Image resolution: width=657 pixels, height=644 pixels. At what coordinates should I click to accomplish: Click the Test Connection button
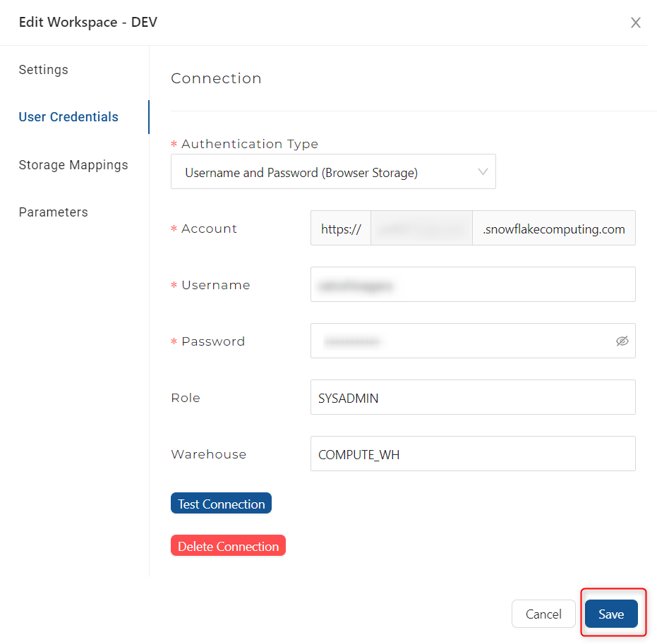pyautogui.click(x=221, y=504)
